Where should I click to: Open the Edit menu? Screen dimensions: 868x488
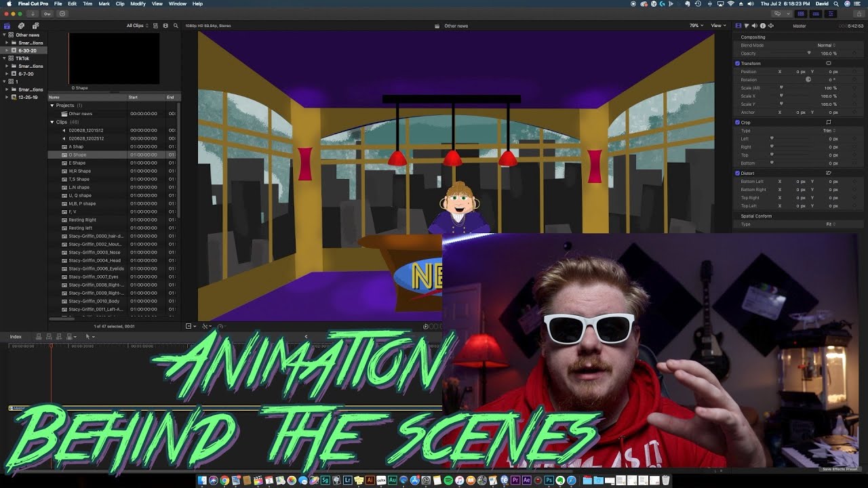tap(72, 3)
